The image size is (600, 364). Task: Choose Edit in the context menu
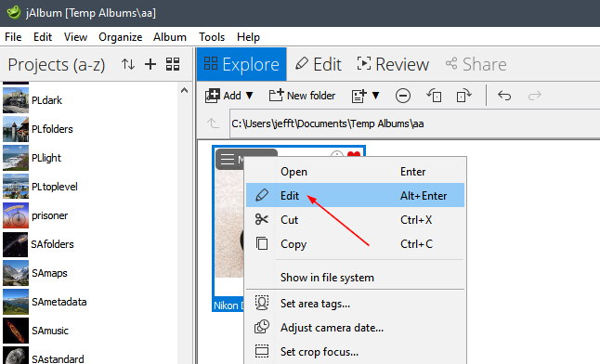(355, 195)
